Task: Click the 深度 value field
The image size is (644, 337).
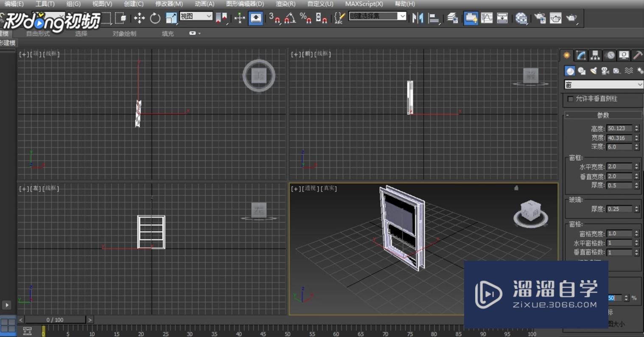Action: [x=619, y=147]
